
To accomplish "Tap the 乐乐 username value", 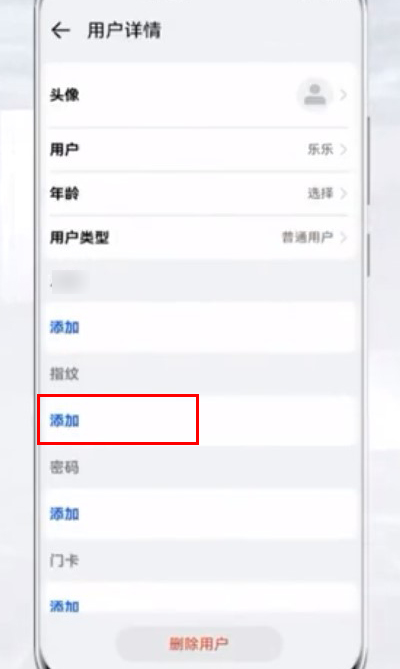I will coord(320,150).
